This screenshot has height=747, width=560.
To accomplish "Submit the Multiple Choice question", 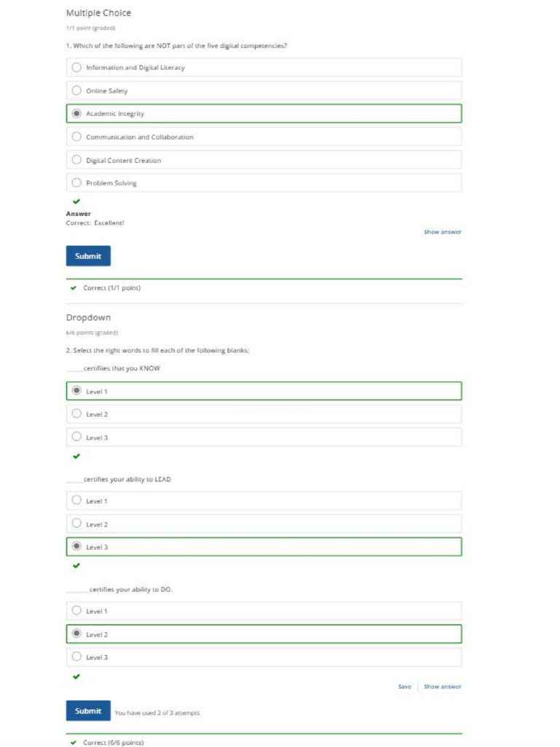I will point(88,256).
